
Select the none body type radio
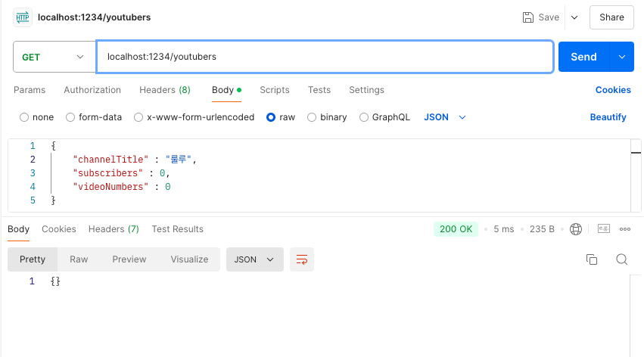point(24,117)
